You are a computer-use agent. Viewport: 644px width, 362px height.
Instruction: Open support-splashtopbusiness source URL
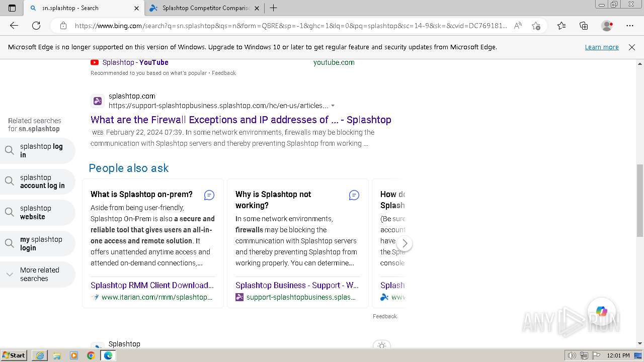pyautogui.click(x=301, y=297)
